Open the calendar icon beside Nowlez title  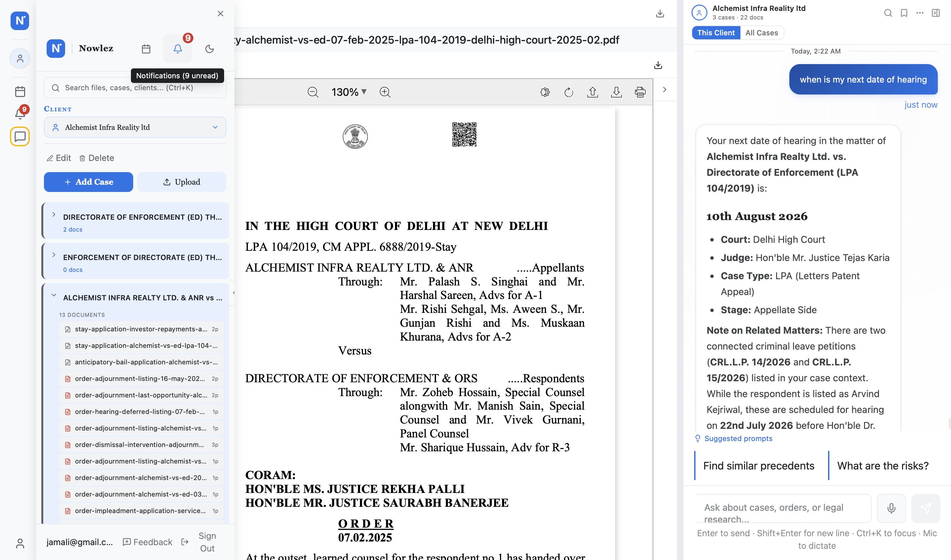[x=146, y=49]
